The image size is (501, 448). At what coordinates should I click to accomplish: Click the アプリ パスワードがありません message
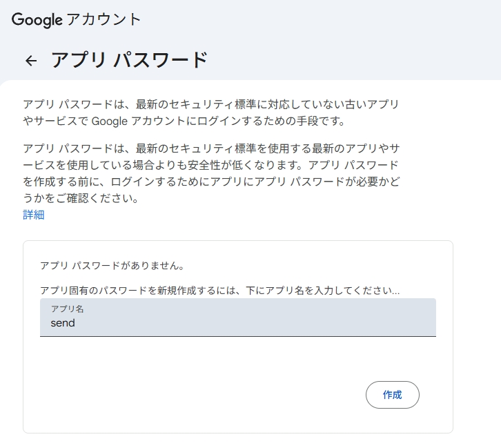click(112, 266)
